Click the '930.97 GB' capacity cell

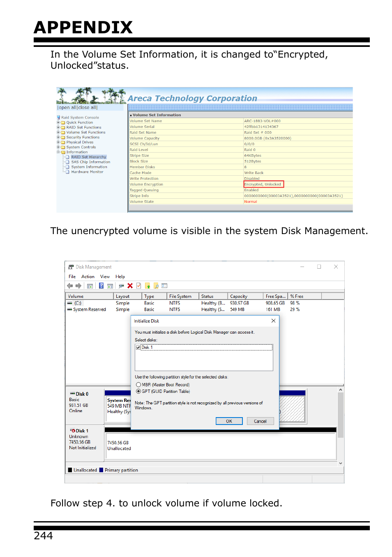[x=240, y=303]
